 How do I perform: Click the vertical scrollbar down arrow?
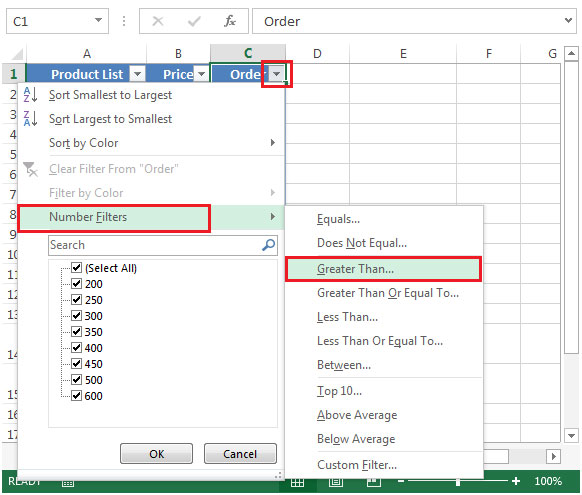click(x=571, y=435)
